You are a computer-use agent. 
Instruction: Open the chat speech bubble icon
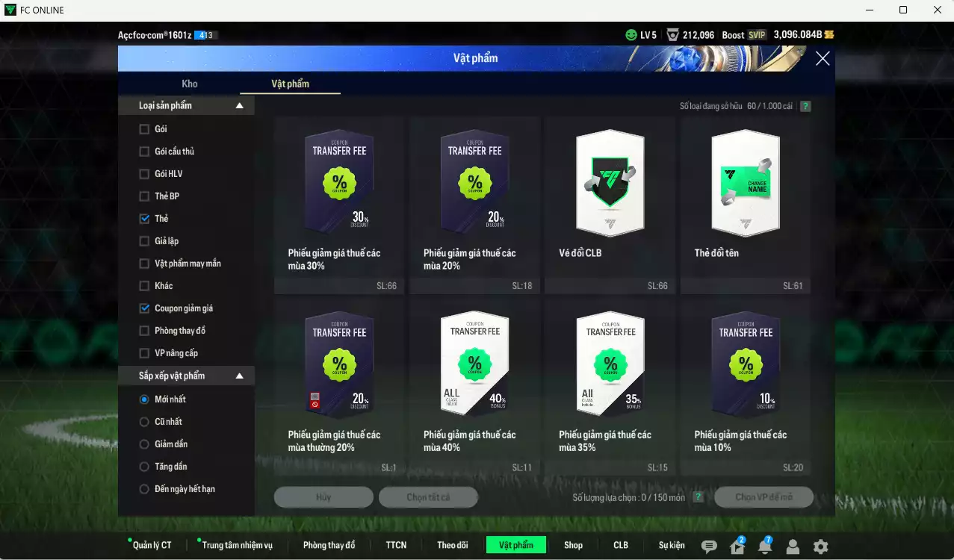709,547
